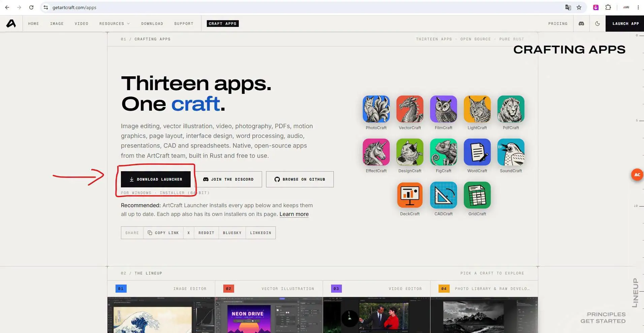Click the Browse on GitHub button
The image size is (644, 333).
point(300,179)
